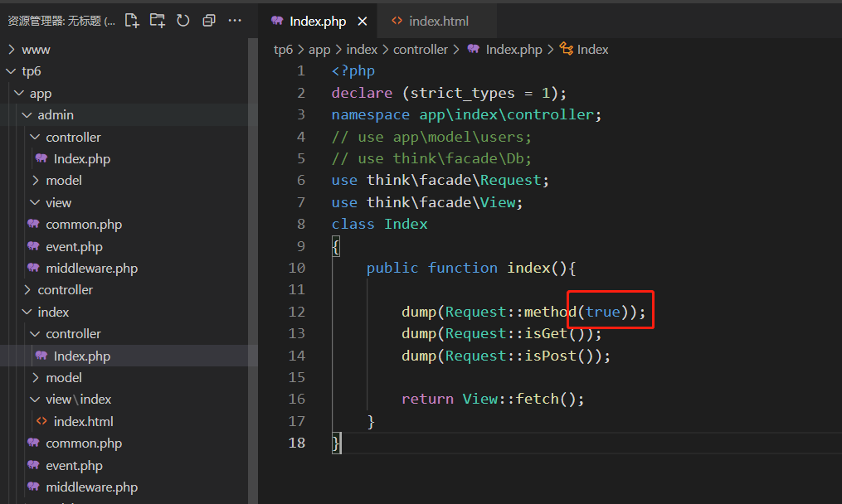Screen dimensions: 842x504
Task: Expand the model folder under index
Action: (129, 377)
